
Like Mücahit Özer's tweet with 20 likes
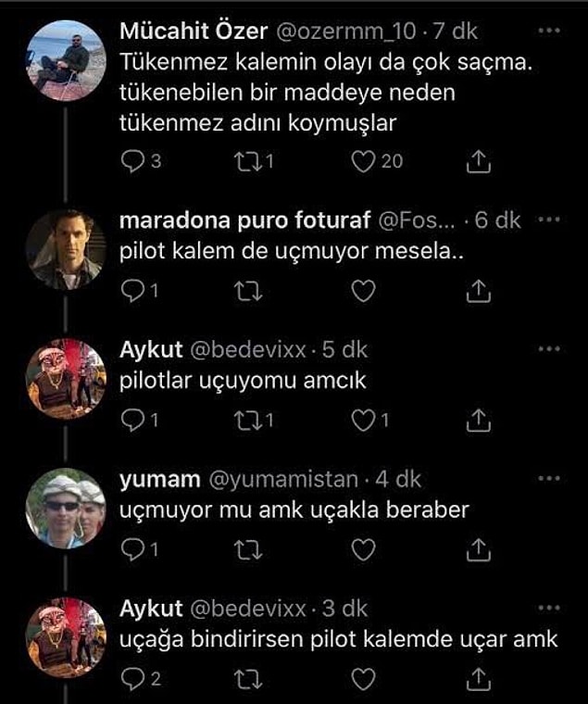tap(363, 161)
